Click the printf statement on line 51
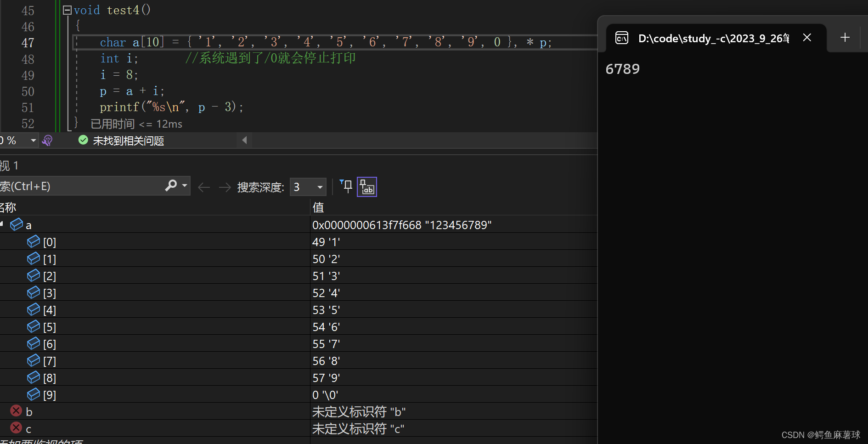Image resolution: width=868 pixels, height=444 pixels. tap(172, 107)
